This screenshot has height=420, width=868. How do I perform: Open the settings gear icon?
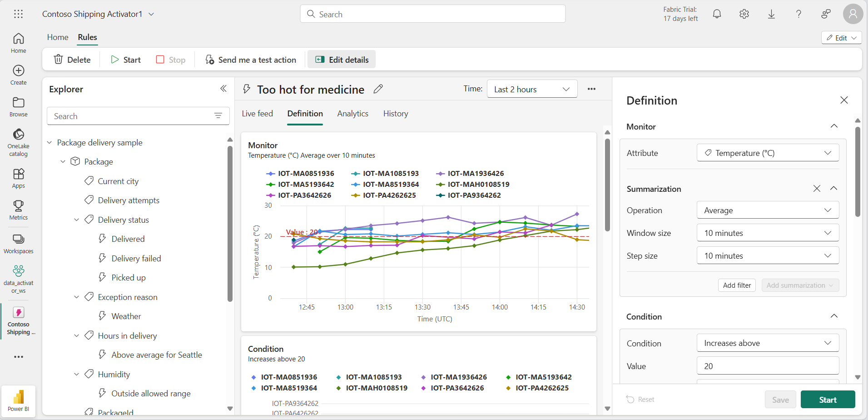point(744,14)
